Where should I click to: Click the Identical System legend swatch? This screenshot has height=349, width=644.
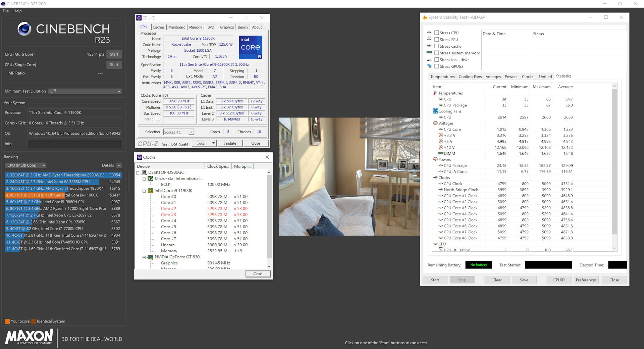[x=33, y=321]
